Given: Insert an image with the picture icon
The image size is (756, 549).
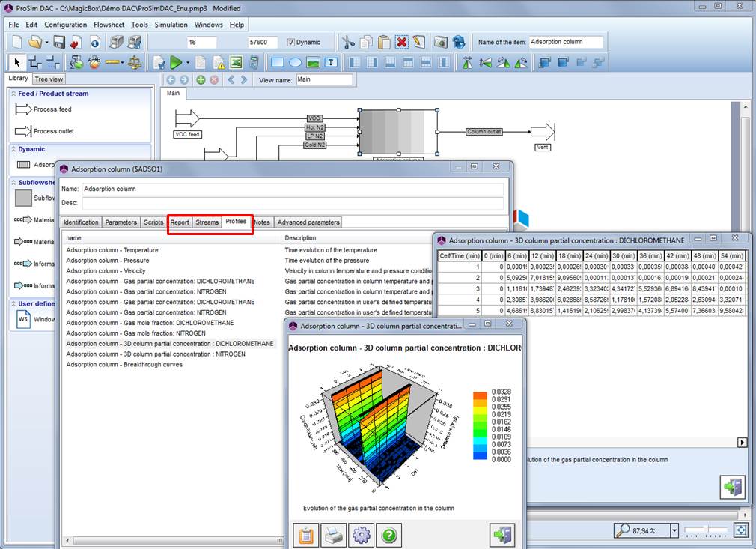Looking at the screenshot, I should tap(313, 62).
